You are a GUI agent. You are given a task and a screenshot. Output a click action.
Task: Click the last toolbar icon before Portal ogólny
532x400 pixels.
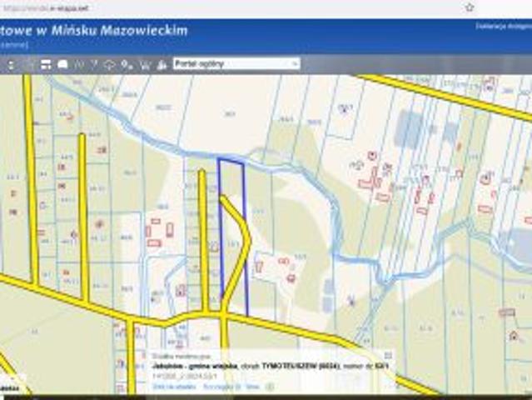point(161,63)
